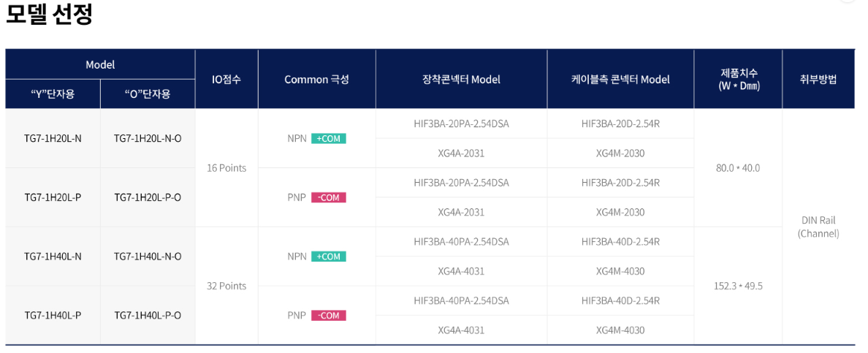The width and height of the screenshot is (868, 353).
Task: Select the TG7-1H20L-N-O model cell
Action: point(148,138)
